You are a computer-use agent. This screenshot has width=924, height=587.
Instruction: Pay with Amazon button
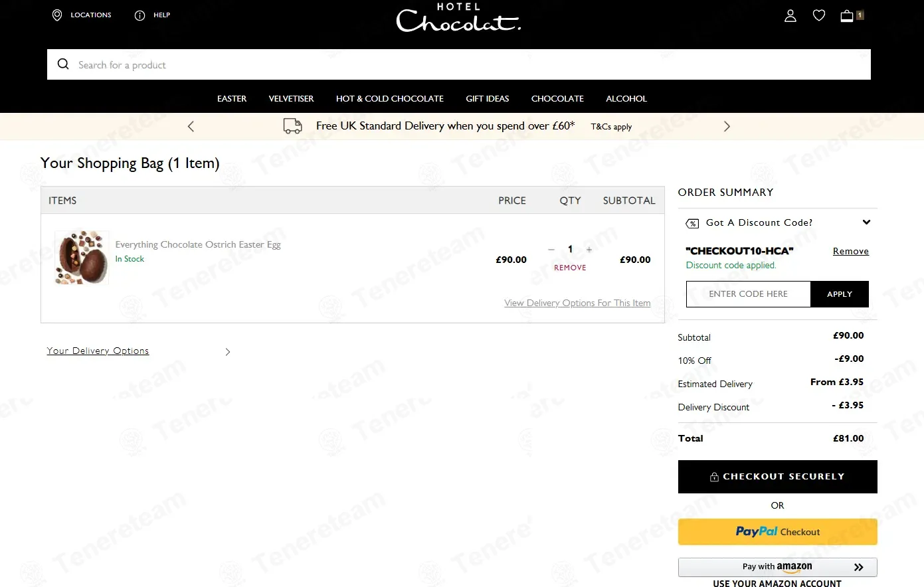pos(777,567)
